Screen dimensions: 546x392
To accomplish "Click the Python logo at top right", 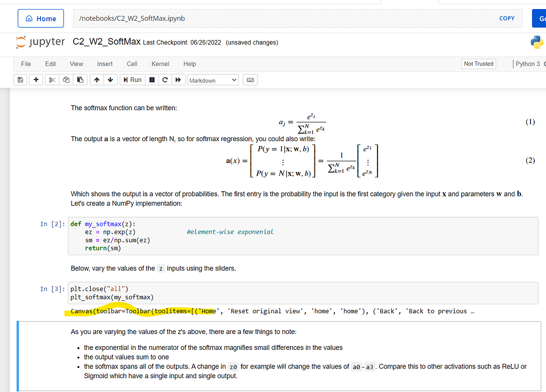I will click(x=537, y=42).
